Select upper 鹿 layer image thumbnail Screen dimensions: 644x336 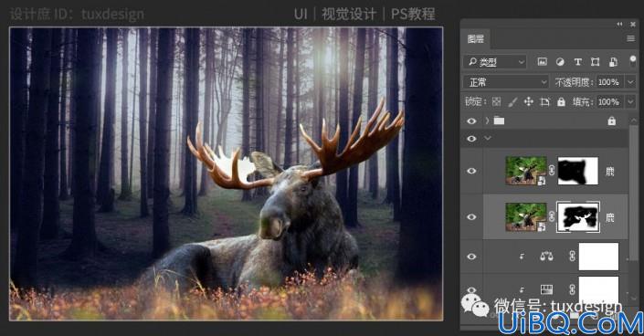tap(526, 171)
